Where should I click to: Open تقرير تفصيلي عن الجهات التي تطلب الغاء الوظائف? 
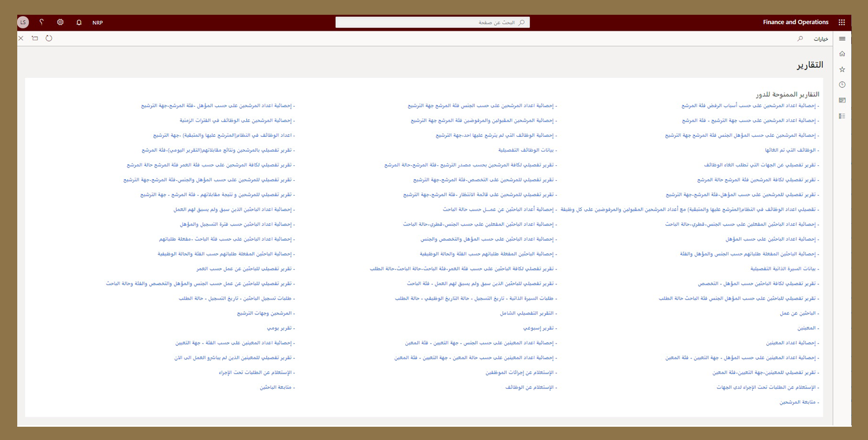point(762,165)
